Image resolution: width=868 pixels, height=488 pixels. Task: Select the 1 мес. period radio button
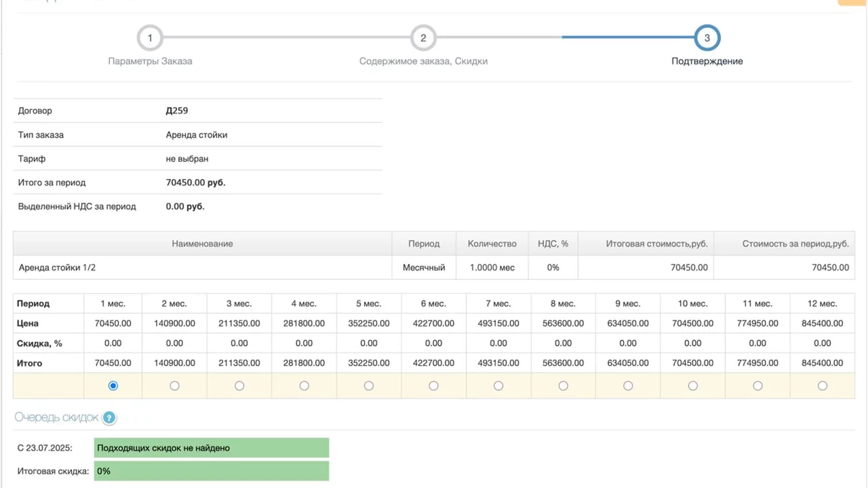113,386
